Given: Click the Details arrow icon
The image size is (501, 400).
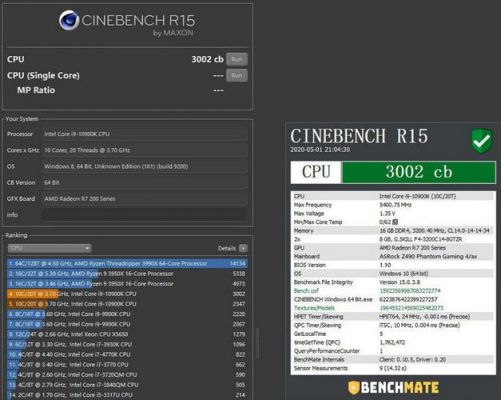Looking at the screenshot, I should point(243,248).
